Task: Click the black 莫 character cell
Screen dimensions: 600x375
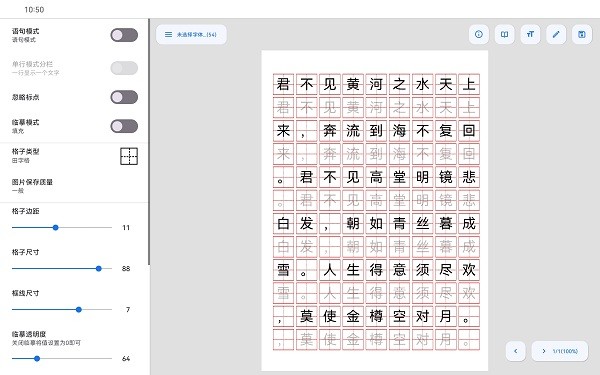Action: point(307,316)
